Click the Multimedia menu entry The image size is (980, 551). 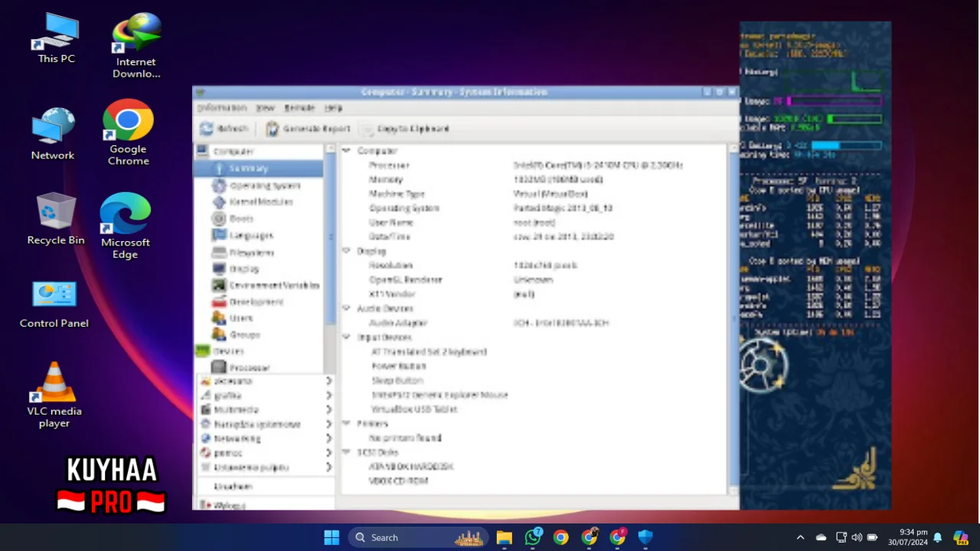coord(266,409)
